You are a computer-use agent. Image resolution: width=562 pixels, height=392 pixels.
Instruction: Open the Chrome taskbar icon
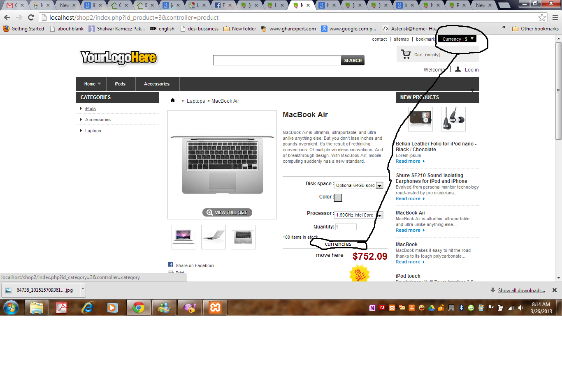click(139, 307)
